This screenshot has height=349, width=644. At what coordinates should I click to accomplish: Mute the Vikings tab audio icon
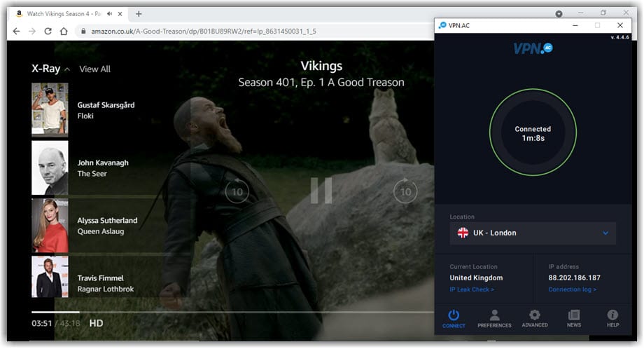point(110,14)
